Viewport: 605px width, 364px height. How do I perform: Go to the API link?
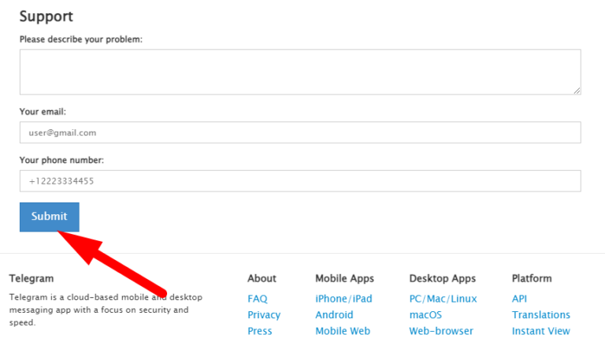(519, 299)
